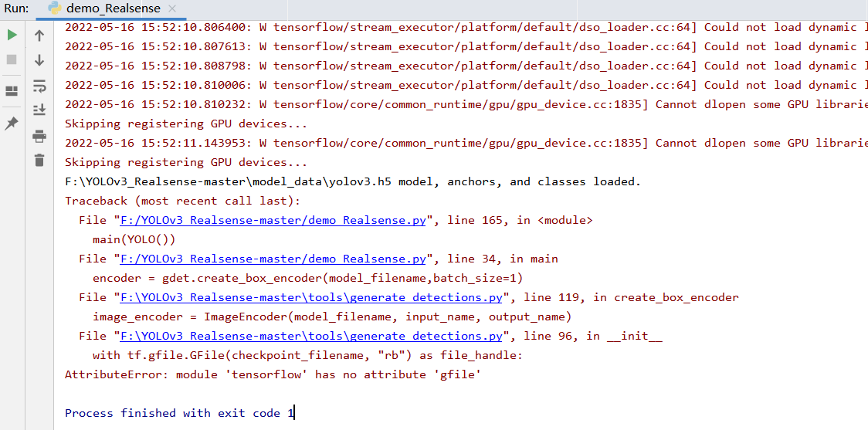Click the yolov3.h5 model loaded line
Viewport: 868px width, 430px height.
353,181
